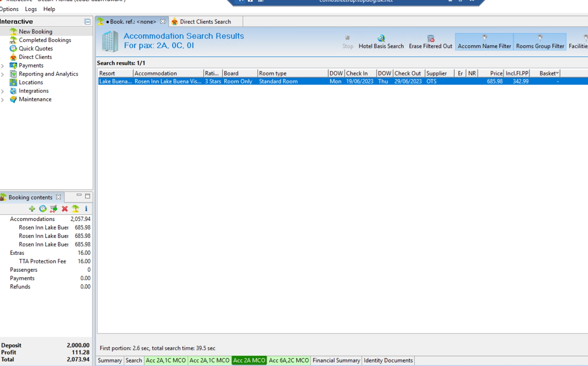Click the clock quote icon in Booking contents toolbar
The height and width of the screenshot is (366, 588).
[43, 209]
